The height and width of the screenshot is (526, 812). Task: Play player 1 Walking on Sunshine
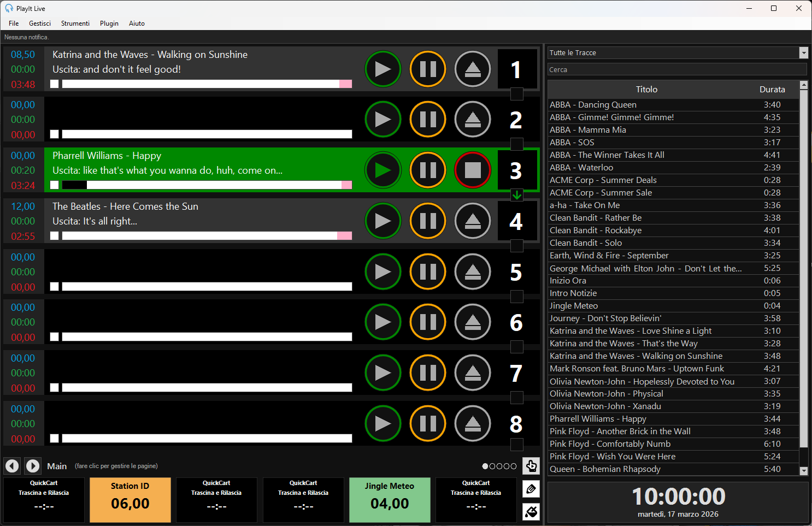(x=383, y=69)
